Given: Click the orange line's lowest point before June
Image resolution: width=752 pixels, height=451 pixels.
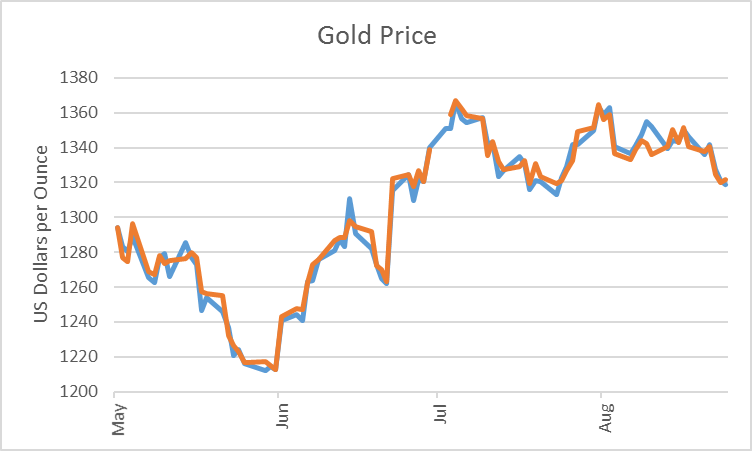Looking at the screenshot, I should coord(275,369).
